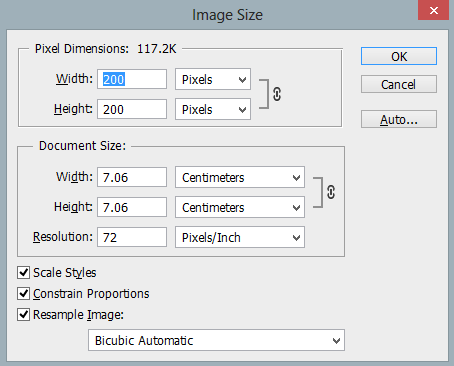Click the Cancel button

399,84
